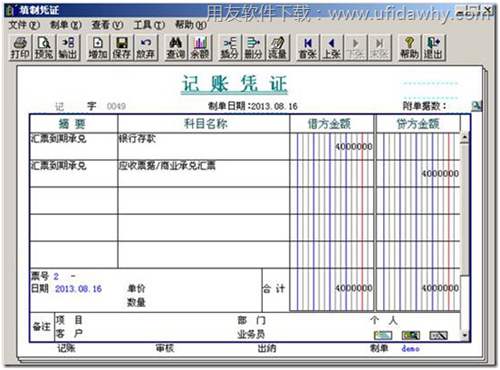Viewport: 500px width, 370px height.
Task: Click 票号 value 2
Action: (56, 276)
